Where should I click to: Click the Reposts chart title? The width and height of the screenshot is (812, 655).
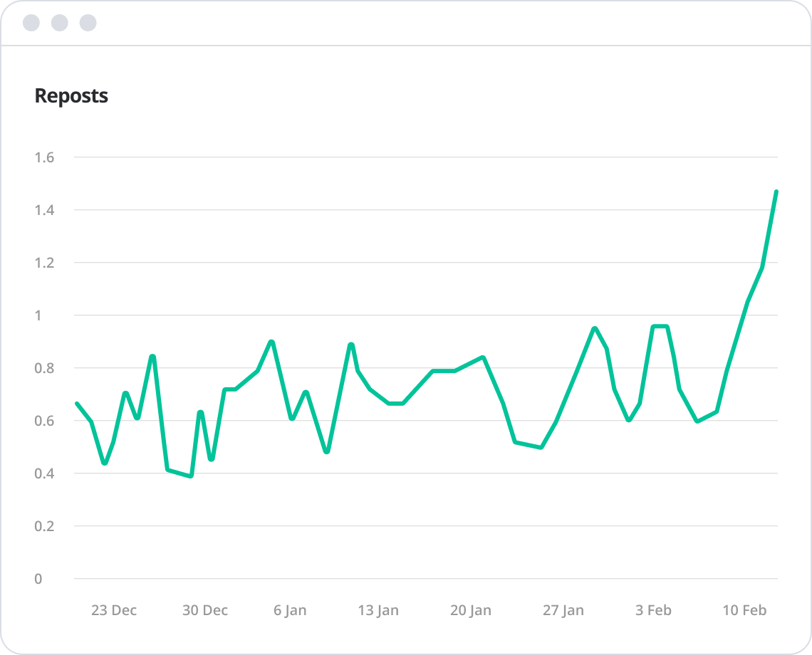click(x=71, y=96)
